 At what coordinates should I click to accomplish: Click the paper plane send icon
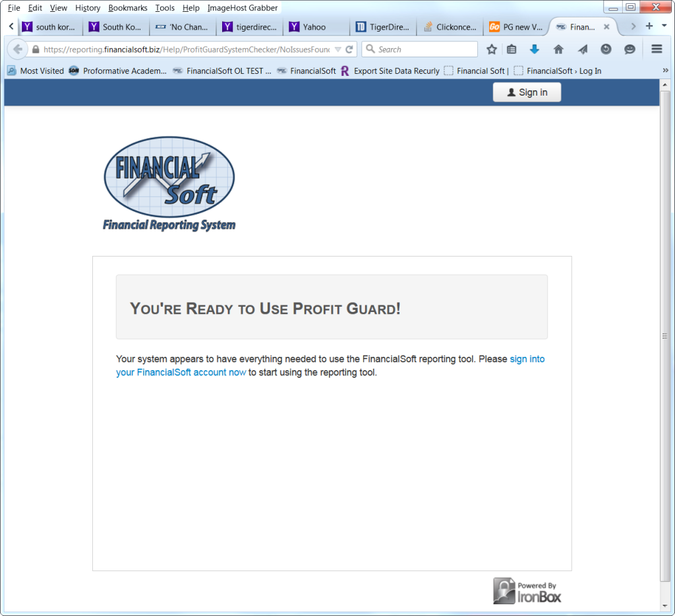(583, 49)
